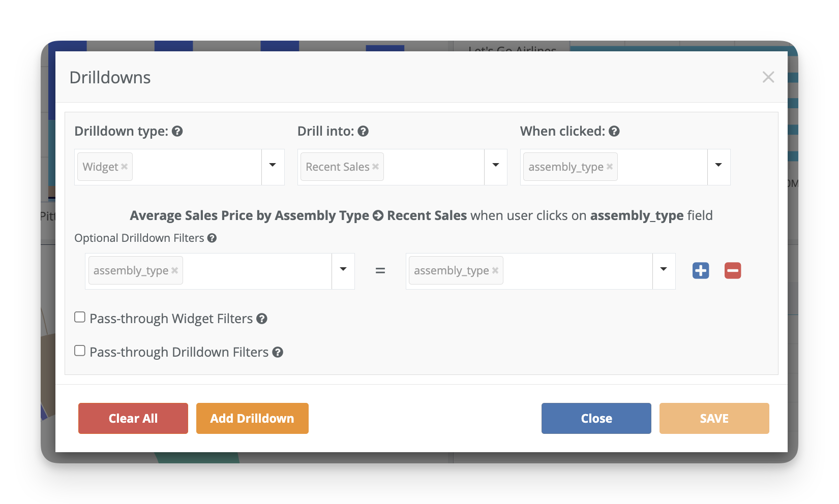
Task: Click the Add Drilldown button
Action: coord(252,419)
